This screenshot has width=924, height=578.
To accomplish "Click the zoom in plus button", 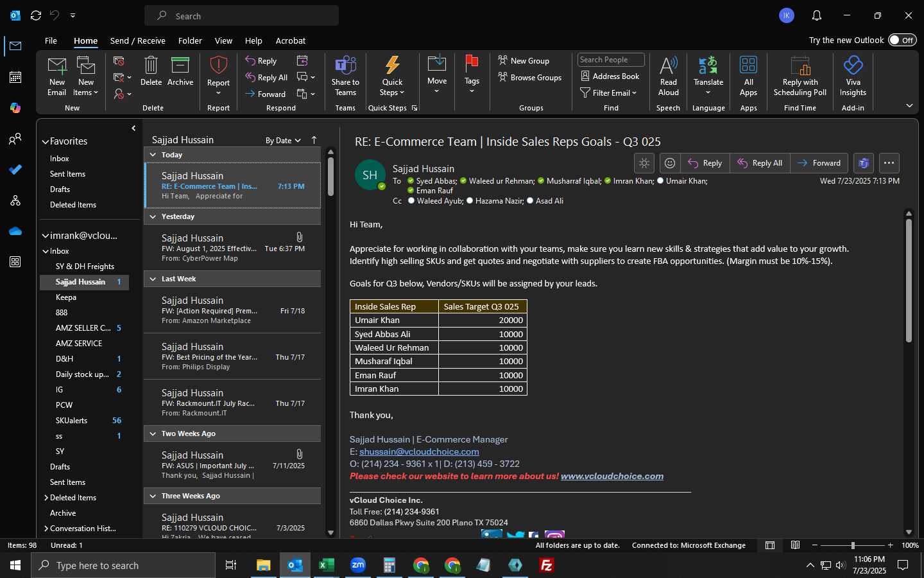I will point(890,545).
